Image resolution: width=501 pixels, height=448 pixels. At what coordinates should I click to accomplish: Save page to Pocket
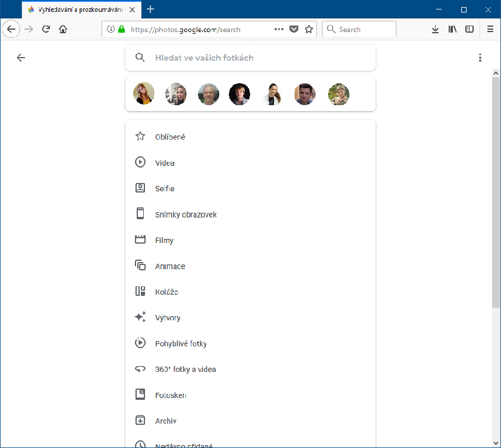(x=294, y=29)
